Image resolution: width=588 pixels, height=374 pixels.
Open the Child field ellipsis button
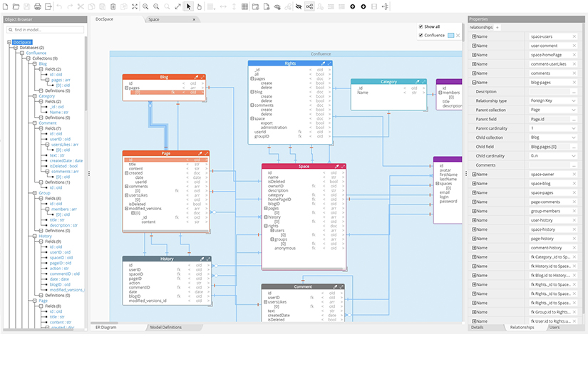[x=574, y=147]
